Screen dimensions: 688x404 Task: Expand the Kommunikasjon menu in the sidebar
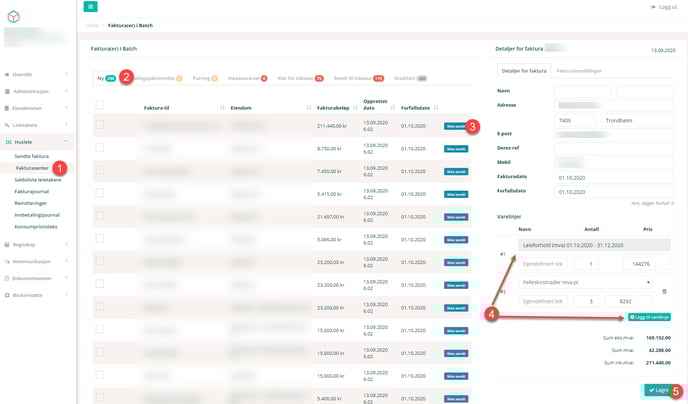click(66, 261)
